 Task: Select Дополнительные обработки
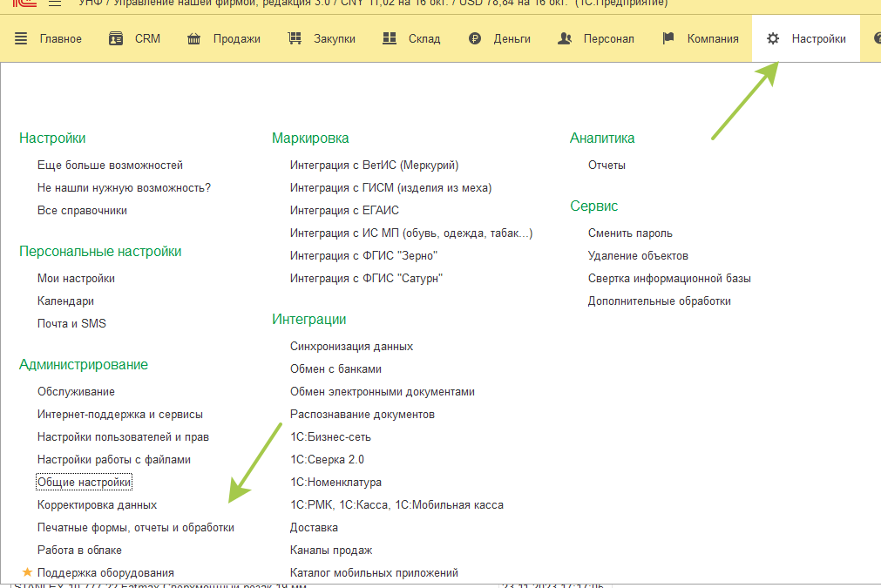[659, 301]
